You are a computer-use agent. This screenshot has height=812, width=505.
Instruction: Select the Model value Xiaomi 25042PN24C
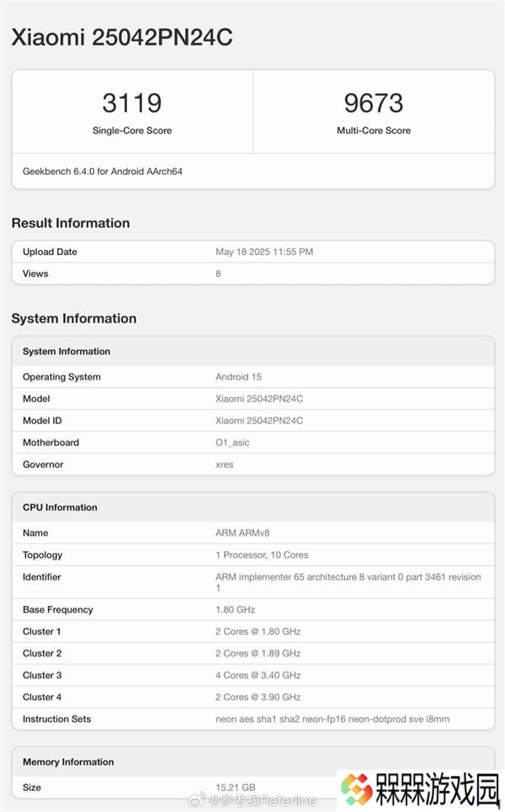pyautogui.click(x=259, y=399)
